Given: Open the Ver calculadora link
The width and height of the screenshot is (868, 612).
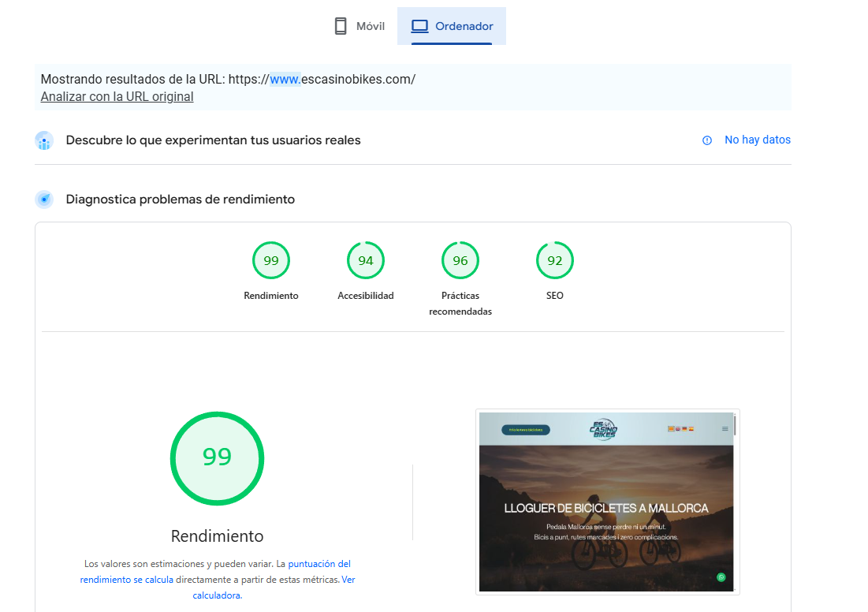Looking at the screenshot, I should (x=217, y=595).
